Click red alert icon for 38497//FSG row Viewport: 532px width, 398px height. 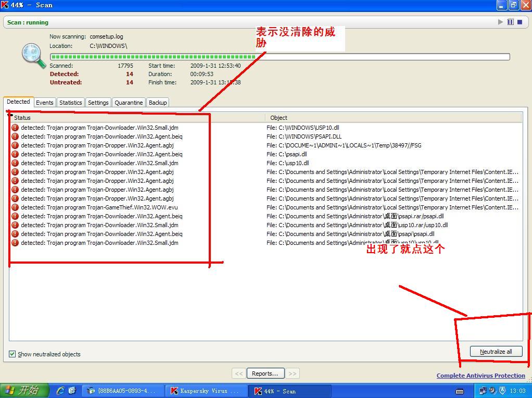[x=15, y=145]
